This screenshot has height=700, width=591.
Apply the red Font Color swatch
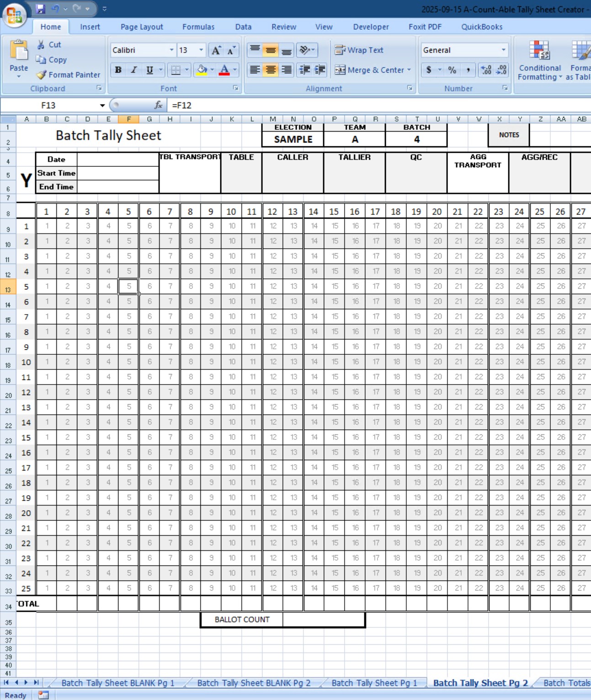click(224, 70)
